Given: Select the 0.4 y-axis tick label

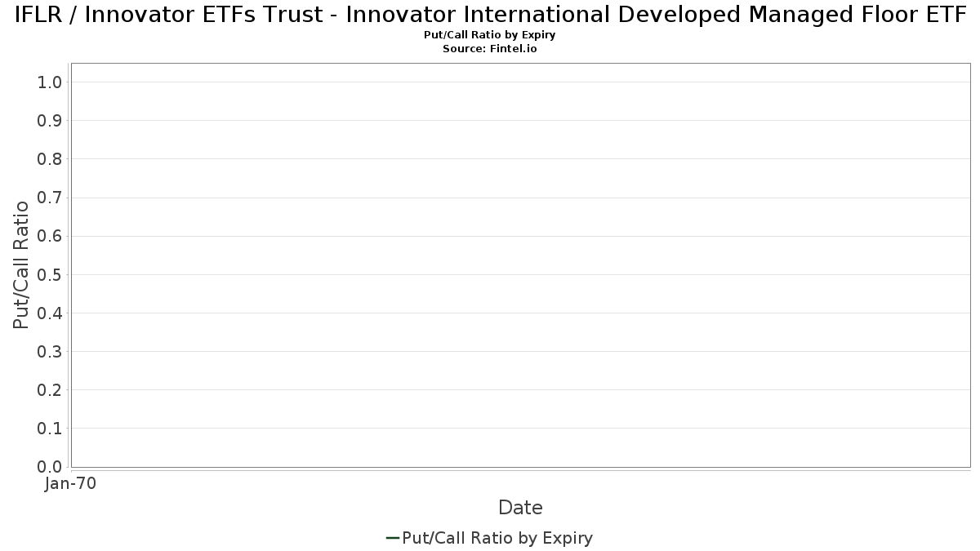Looking at the screenshot, I should pyautogui.click(x=50, y=313).
